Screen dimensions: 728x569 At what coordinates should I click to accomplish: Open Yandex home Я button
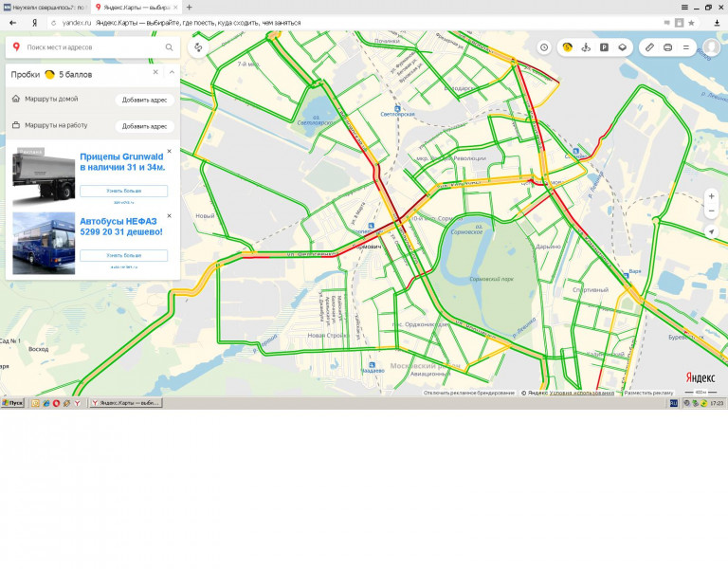(x=34, y=23)
